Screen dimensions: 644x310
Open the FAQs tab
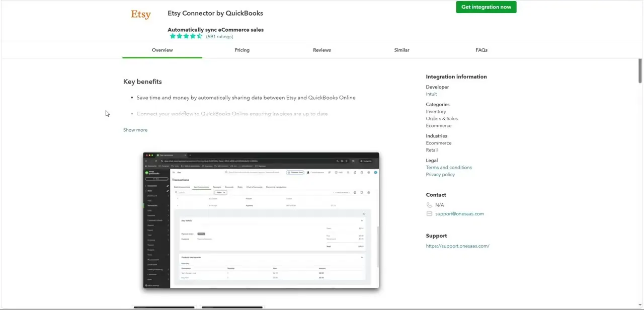tap(481, 50)
